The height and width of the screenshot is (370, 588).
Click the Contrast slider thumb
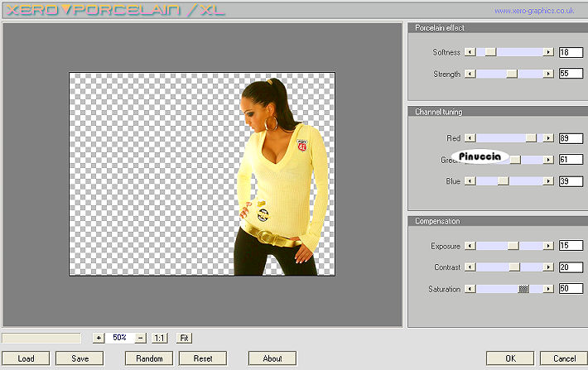point(514,267)
